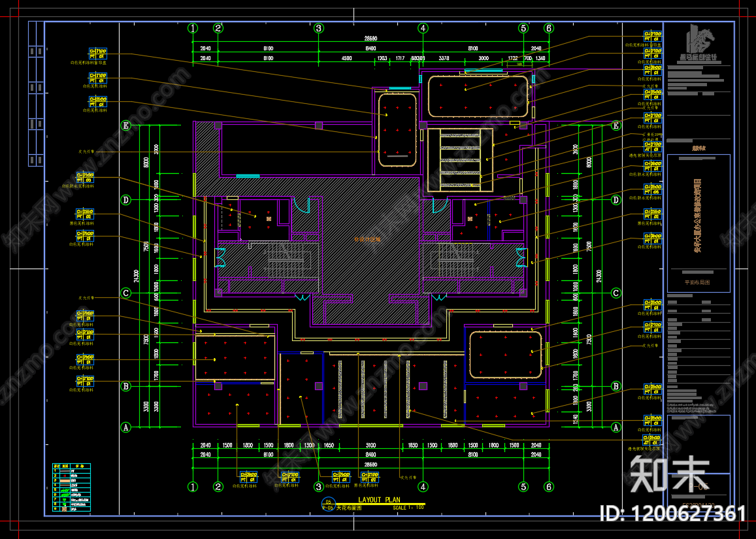Pick bottom-row grid bubble 5
The image size is (756, 539).
click(x=523, y=487)
